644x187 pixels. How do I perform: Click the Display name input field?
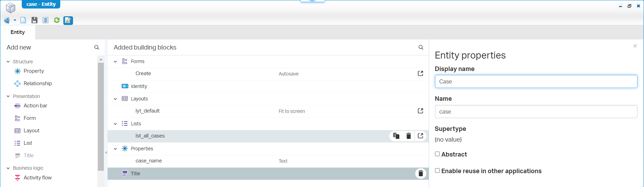(x=536, y=81)
